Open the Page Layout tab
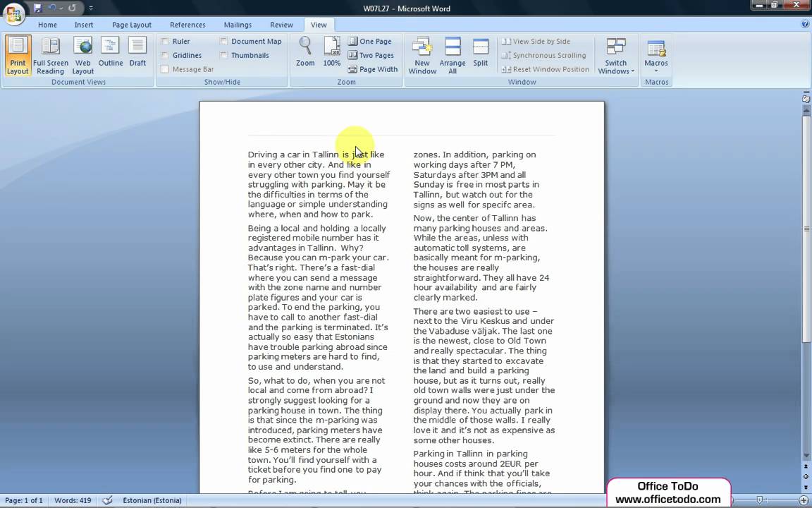The image size is (812, 508). pyautogui.click(x=132, y=25)
